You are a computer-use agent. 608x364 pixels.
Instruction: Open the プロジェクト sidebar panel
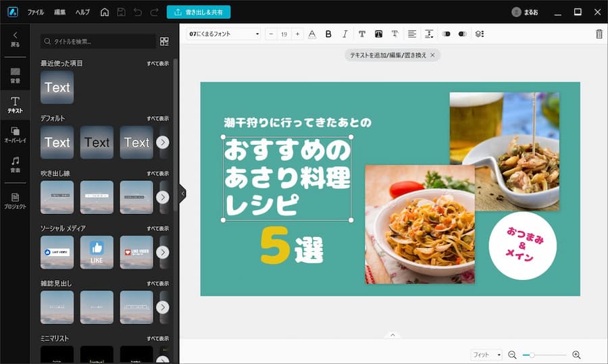pos(15,201)
